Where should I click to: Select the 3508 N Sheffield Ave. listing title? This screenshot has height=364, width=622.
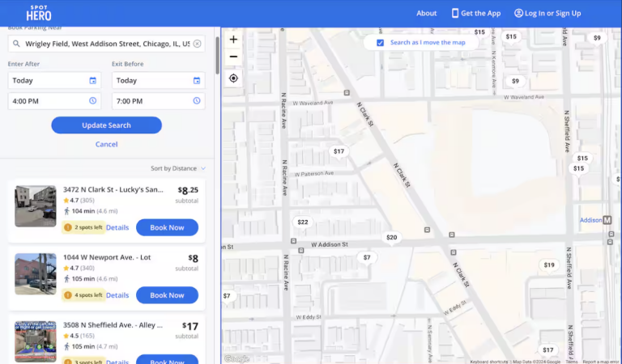pos(113,325)
